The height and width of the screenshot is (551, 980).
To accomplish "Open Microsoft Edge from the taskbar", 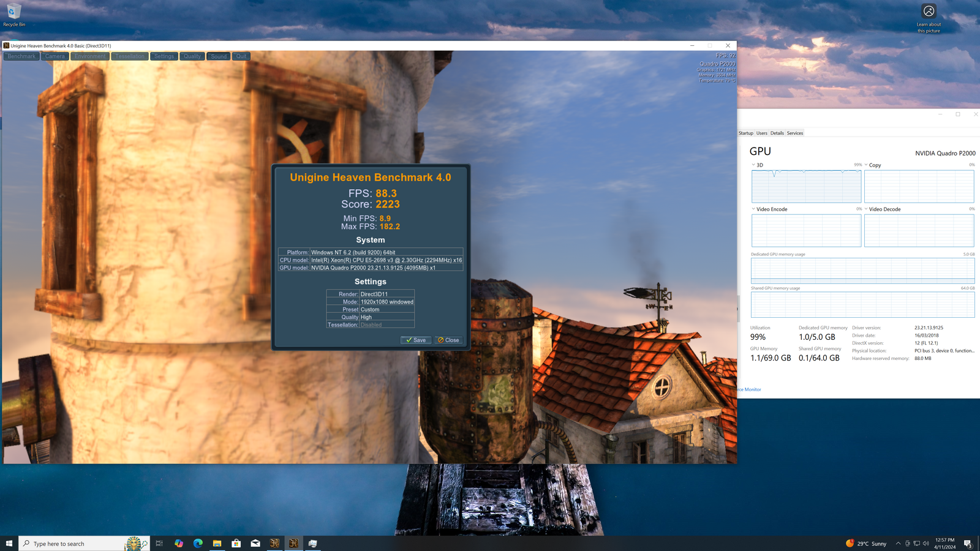I will pyautogui.click(x=198, y=543).
